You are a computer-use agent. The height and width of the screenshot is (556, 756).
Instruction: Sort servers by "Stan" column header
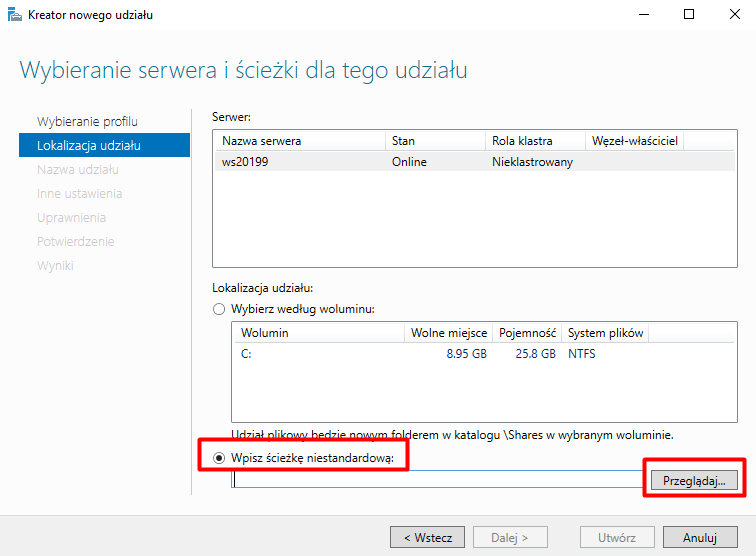(x=403, y=141)
